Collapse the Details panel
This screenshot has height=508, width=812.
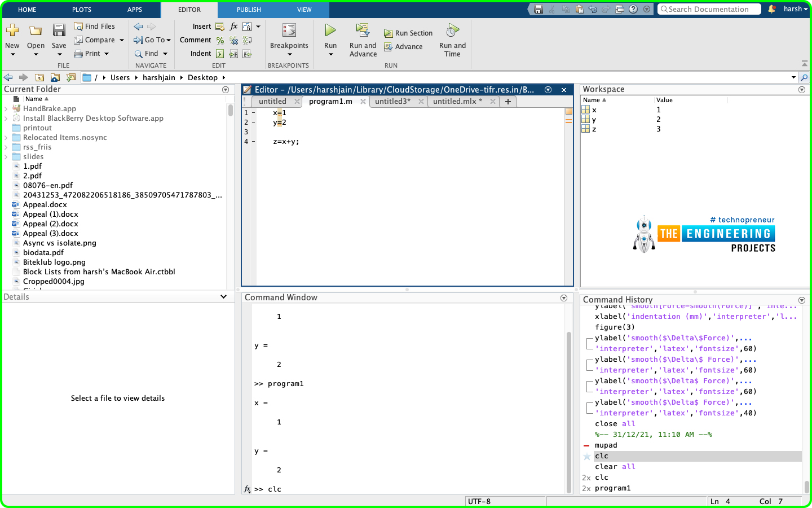pyautogui.click(x=223, y=296)
